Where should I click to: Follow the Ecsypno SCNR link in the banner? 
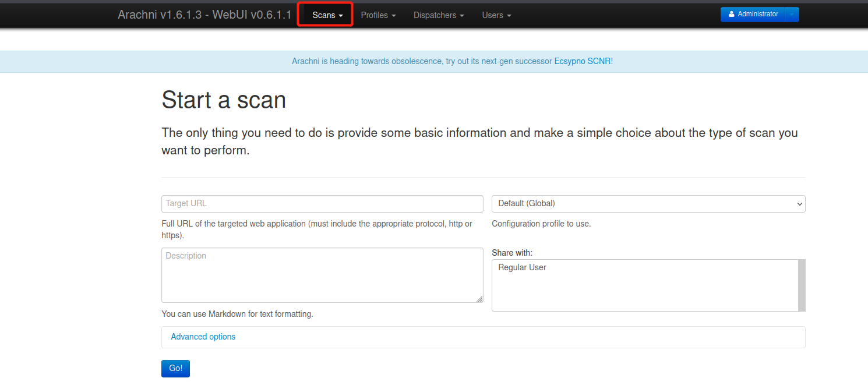pyautogui.click(x=583, y=61)
